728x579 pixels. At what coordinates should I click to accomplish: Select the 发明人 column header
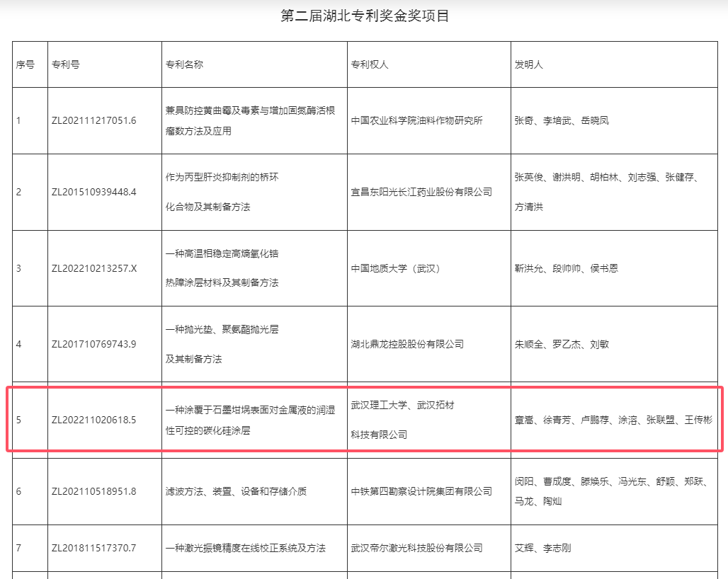(x=528, y=64)
